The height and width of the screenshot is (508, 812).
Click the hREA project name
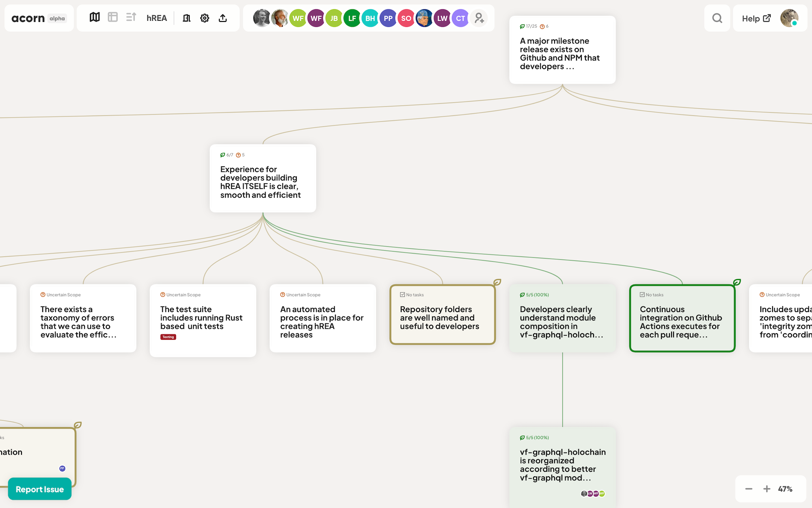tap(157, 18)
